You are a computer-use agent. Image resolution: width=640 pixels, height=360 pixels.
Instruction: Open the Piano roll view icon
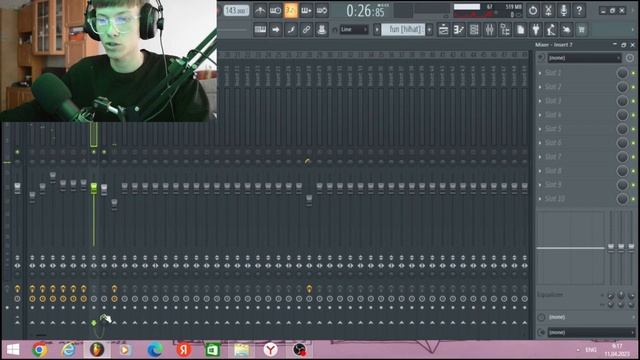coord(459,29)
